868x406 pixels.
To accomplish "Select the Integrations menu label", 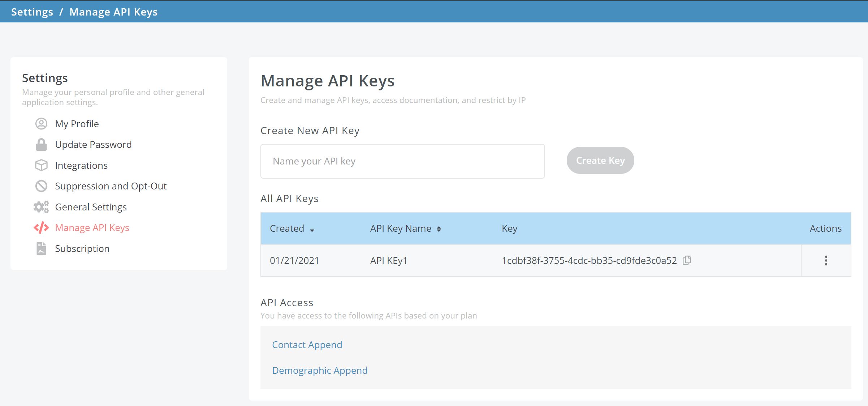I will tap(81, 165).
